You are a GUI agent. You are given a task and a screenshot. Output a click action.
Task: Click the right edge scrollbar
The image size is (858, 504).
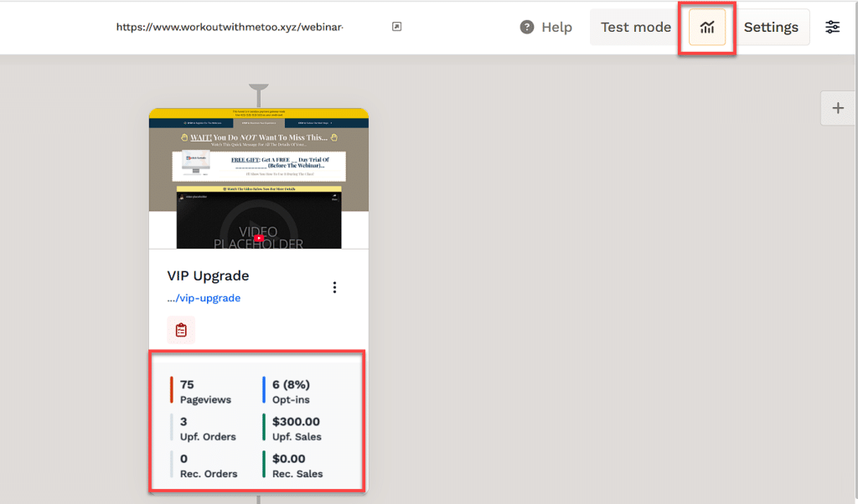pos(853,251)
